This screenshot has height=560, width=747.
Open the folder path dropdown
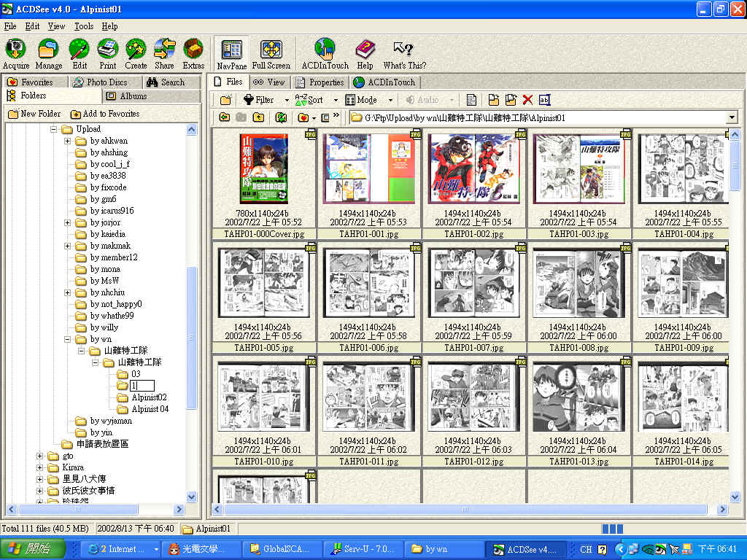[x=732, y=117]
